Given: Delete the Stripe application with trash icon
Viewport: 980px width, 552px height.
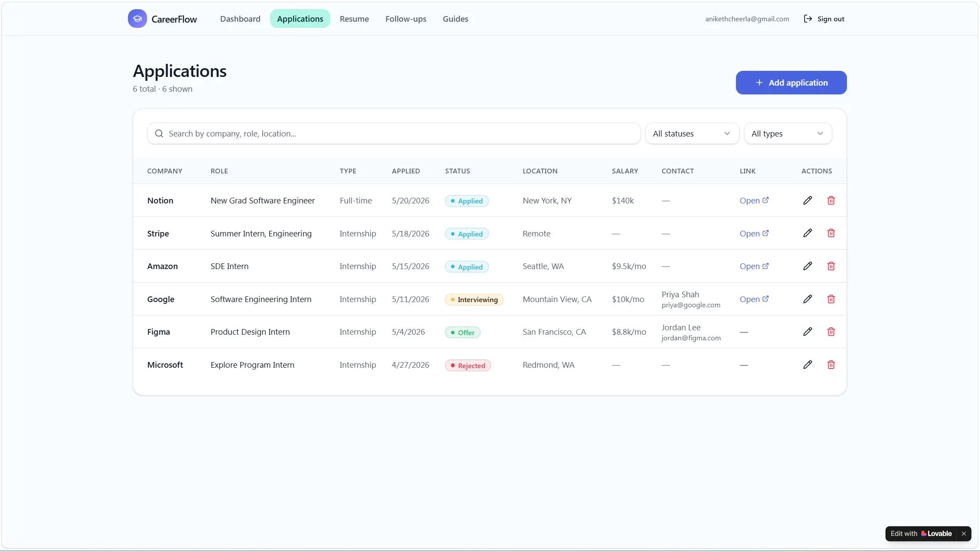Looking at the screenshot, I should tap(831, 233).
